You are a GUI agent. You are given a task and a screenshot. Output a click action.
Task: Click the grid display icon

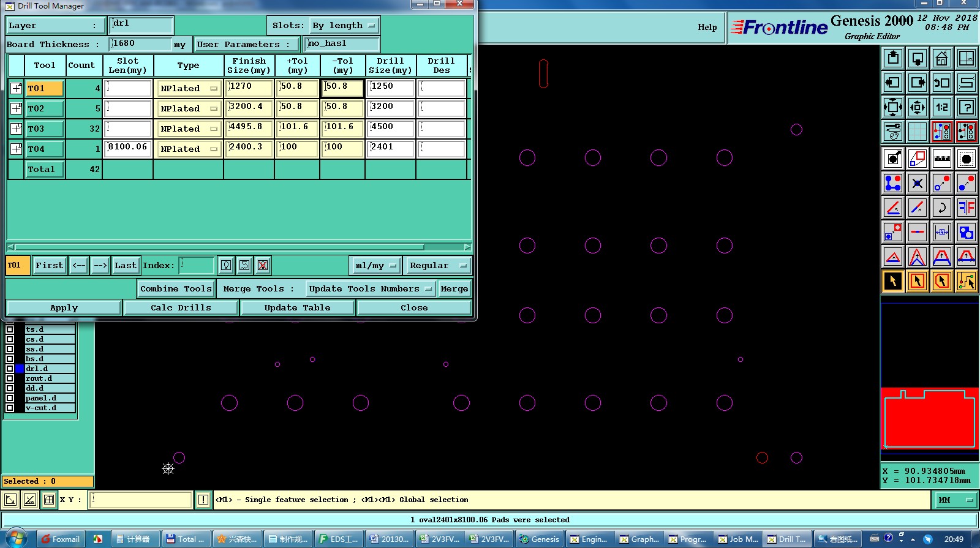point(918,131)
